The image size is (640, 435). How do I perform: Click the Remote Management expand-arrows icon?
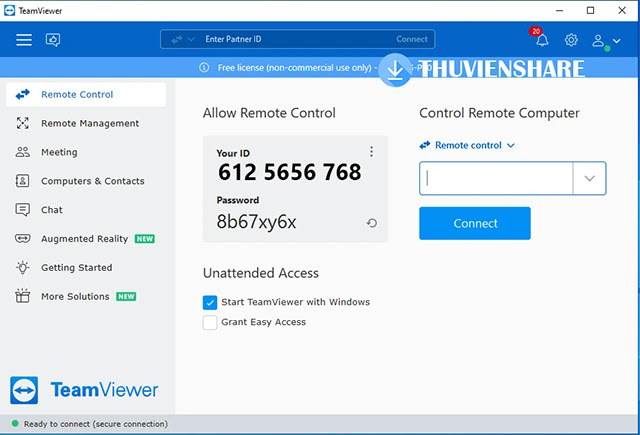point(22,123)
